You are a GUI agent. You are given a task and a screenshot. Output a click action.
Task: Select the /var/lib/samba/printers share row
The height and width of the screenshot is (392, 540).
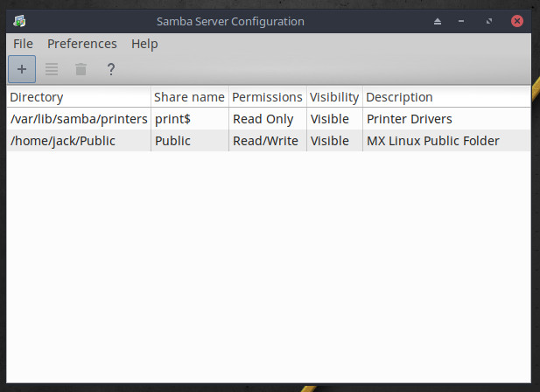pyautogui.click(x=79, y=119)
